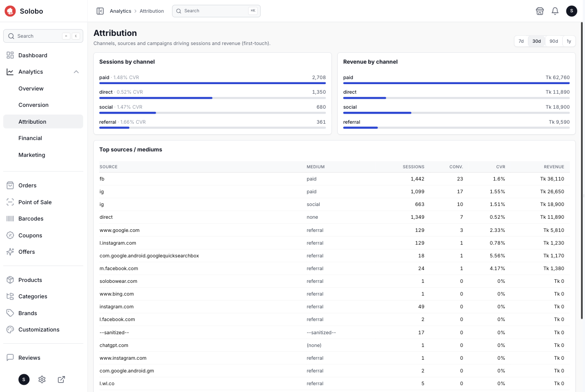This screenshot has width=585, height=392.
Task: Select the l.instagram.com source row
Action: pos(334,243)
